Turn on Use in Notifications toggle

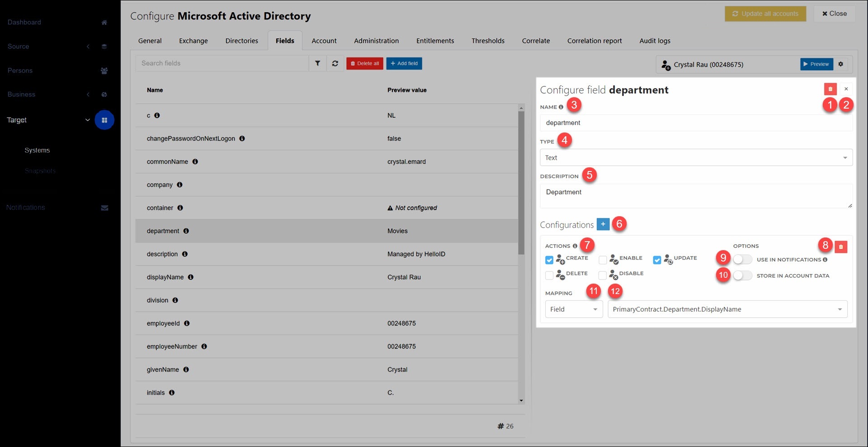coord(742,260)
